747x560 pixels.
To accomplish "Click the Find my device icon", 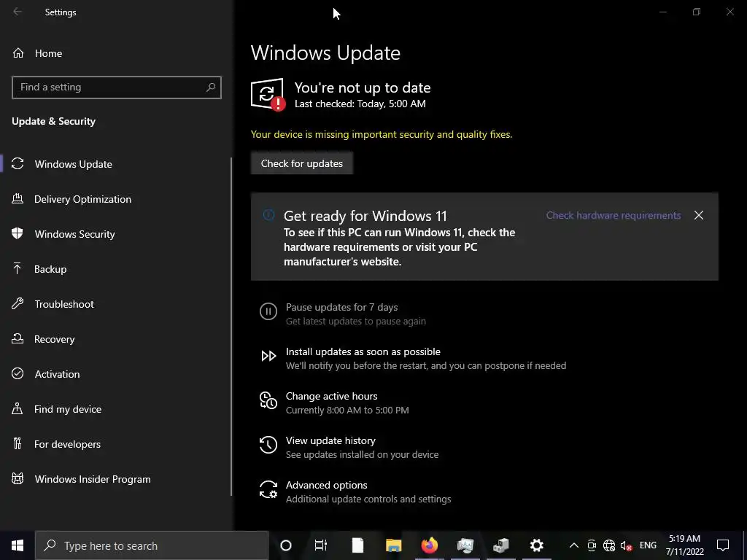I will point(18,408).
